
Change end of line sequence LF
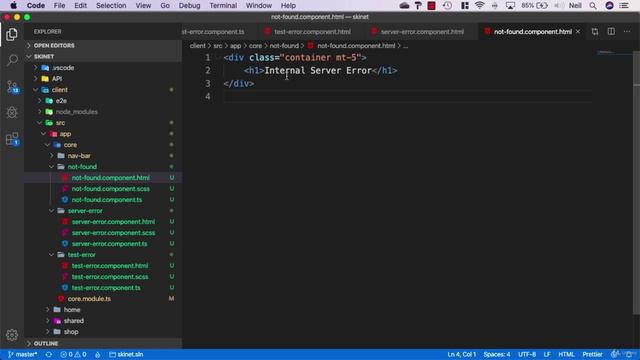pyautogui.click(x=547, y=355)
